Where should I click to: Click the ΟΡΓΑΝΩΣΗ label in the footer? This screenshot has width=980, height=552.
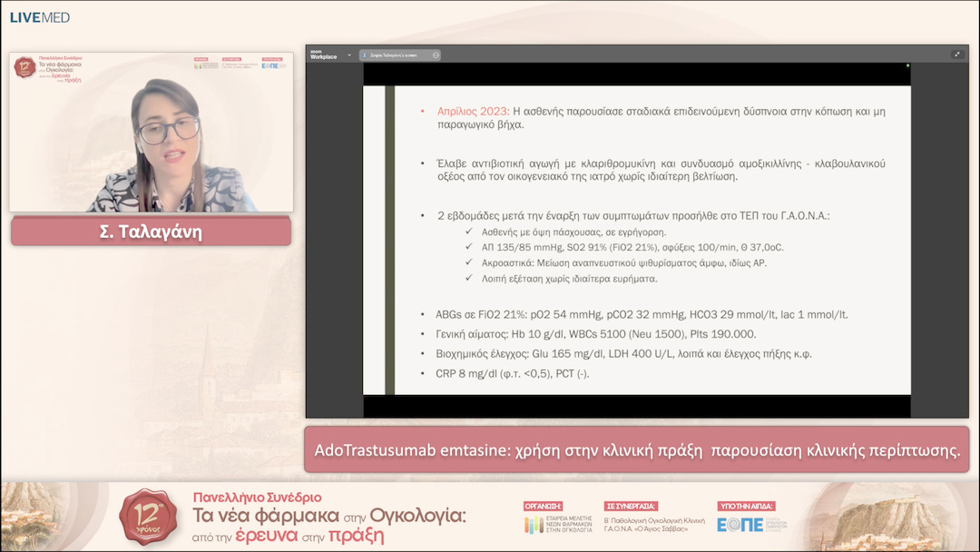(x=544, y=506)
